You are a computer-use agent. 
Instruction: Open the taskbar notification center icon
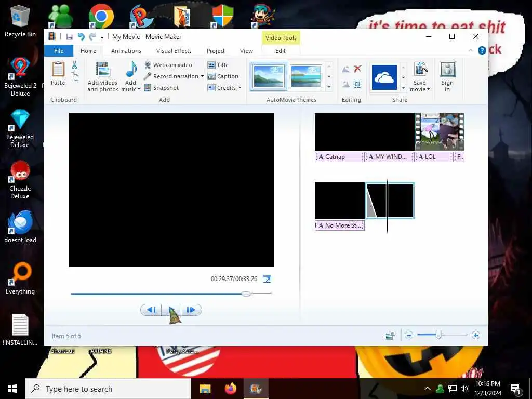[516, 389]
